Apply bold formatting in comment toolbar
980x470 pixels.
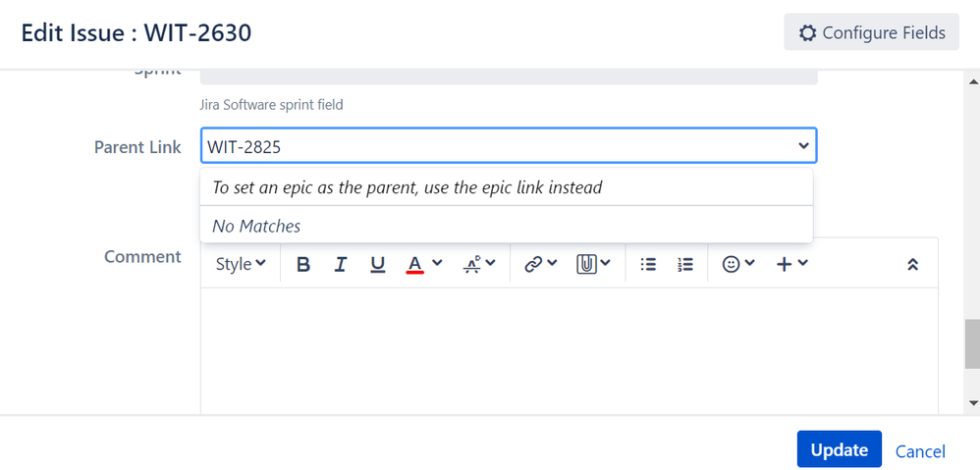303,265
